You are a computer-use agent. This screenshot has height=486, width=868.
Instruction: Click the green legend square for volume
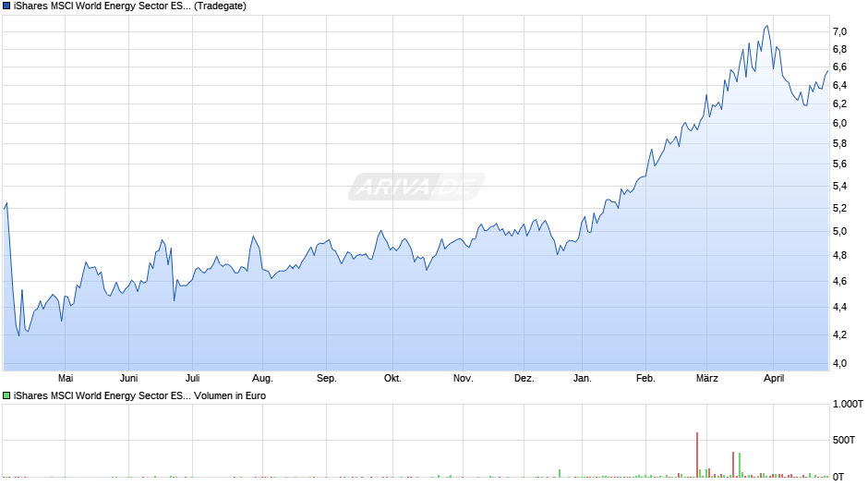click(6, 395)
